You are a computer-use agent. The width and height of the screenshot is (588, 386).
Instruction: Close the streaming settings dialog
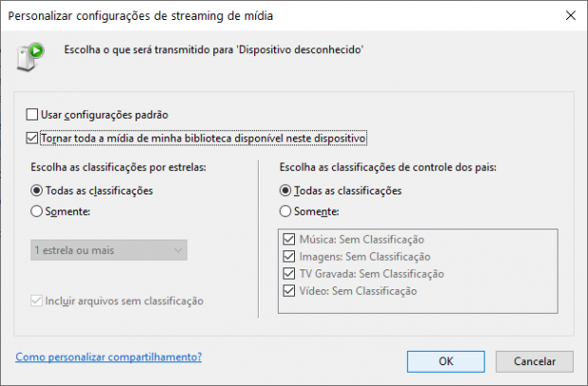tap(570, 15)
